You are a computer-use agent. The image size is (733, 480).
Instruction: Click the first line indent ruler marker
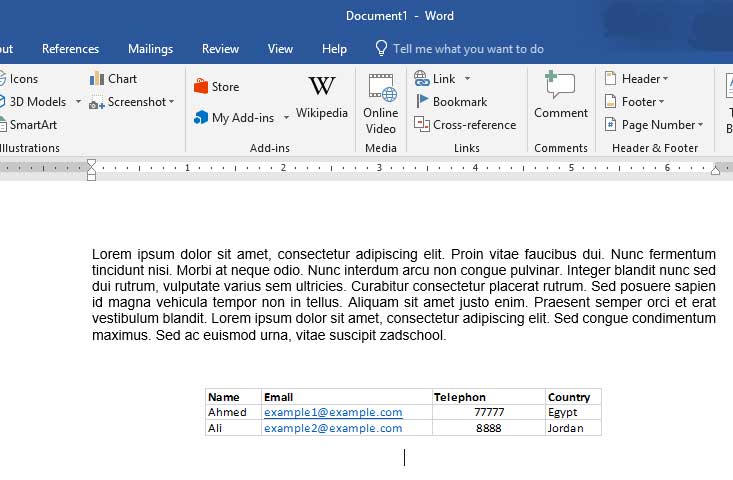[92, 163]
